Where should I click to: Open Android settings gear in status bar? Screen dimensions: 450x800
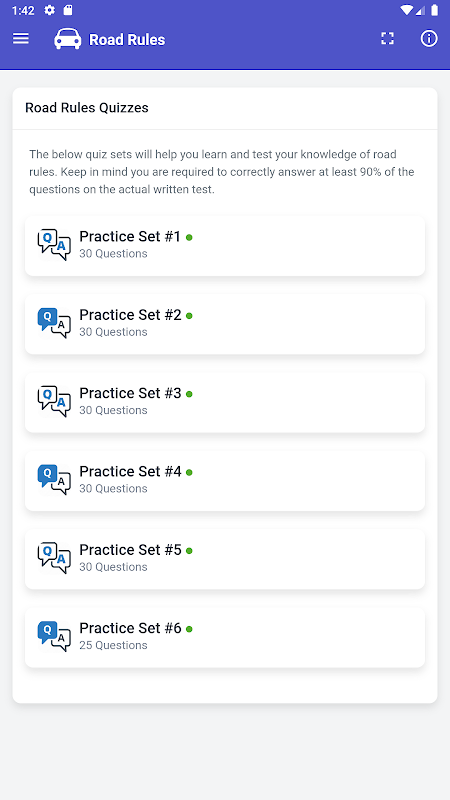pos(49,10)
